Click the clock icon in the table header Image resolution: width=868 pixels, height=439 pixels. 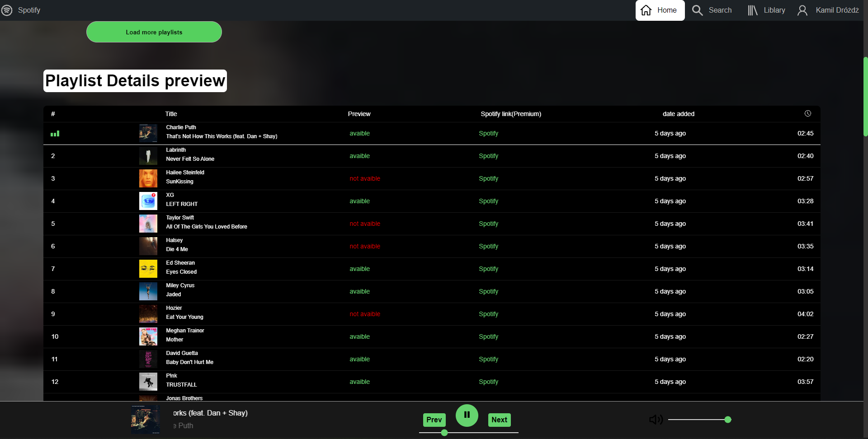pos(808,113)
